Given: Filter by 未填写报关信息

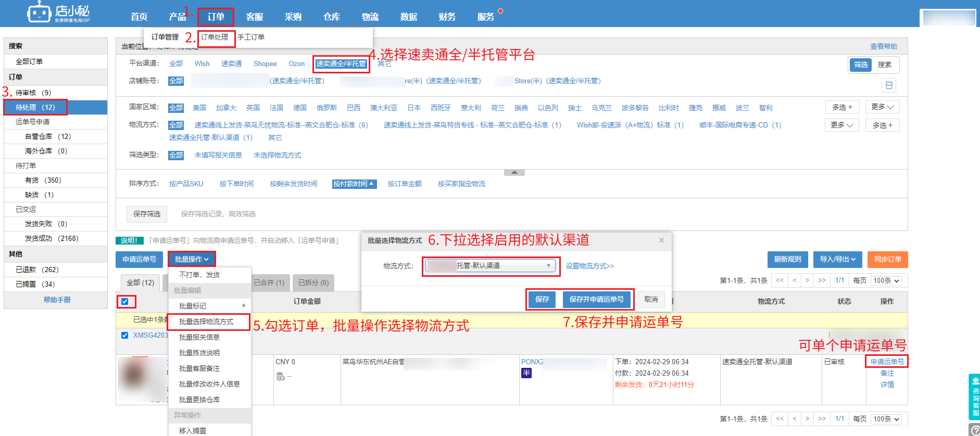Looking at the screenshot, I should (x=218, y=155).
